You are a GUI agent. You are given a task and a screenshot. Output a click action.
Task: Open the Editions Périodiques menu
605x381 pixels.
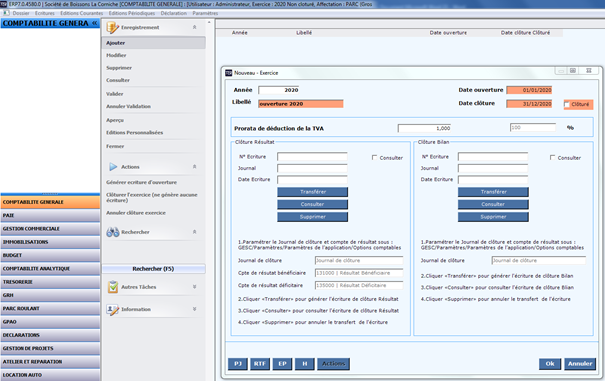pos(132,13)
